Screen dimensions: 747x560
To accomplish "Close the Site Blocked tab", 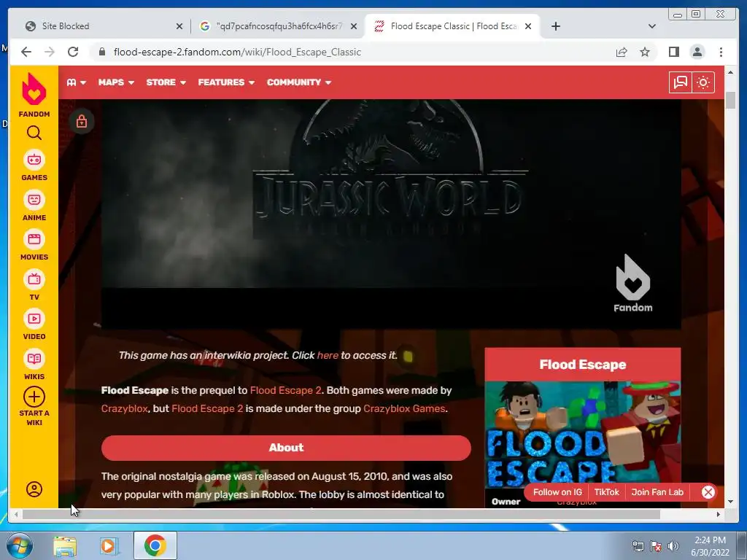I will (179, 26).
